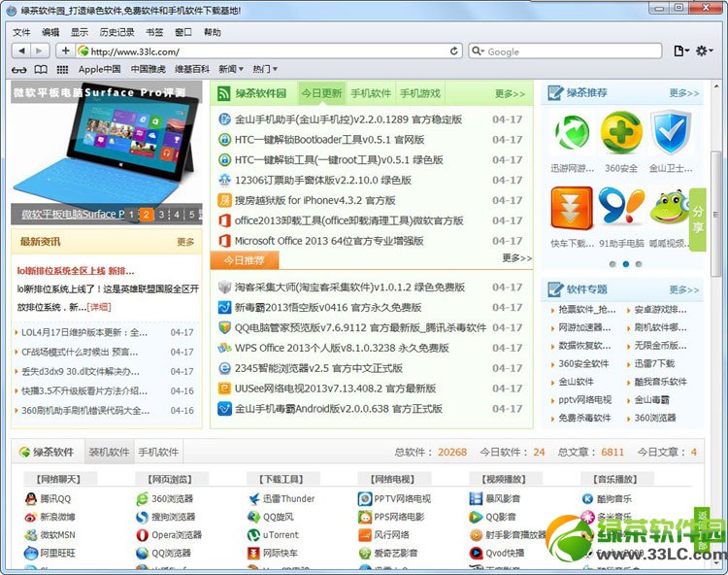Screen dimensions: 728x575
Task: Open WPS Office 2013个人版 link
Action: tap(342, 348)
